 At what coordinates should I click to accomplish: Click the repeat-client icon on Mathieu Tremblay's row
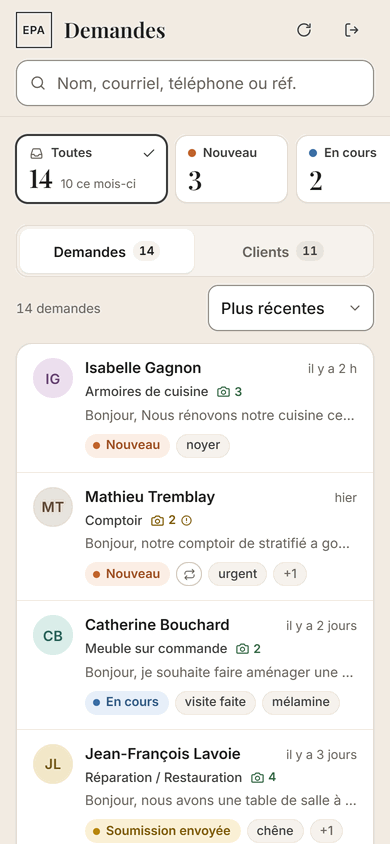coord(189,574)
